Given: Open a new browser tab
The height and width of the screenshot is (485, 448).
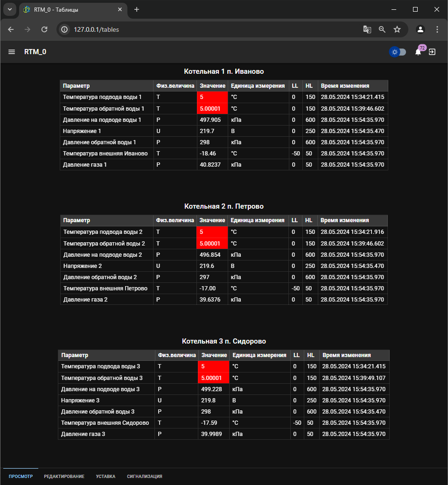Looking at the screenshot, I should tap(137, 9).
